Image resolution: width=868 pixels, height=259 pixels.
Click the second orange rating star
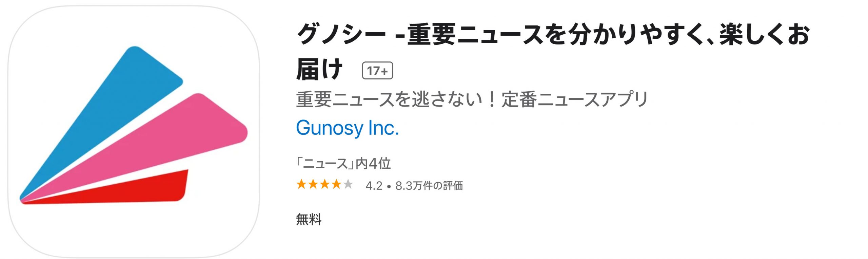point(313,185)
